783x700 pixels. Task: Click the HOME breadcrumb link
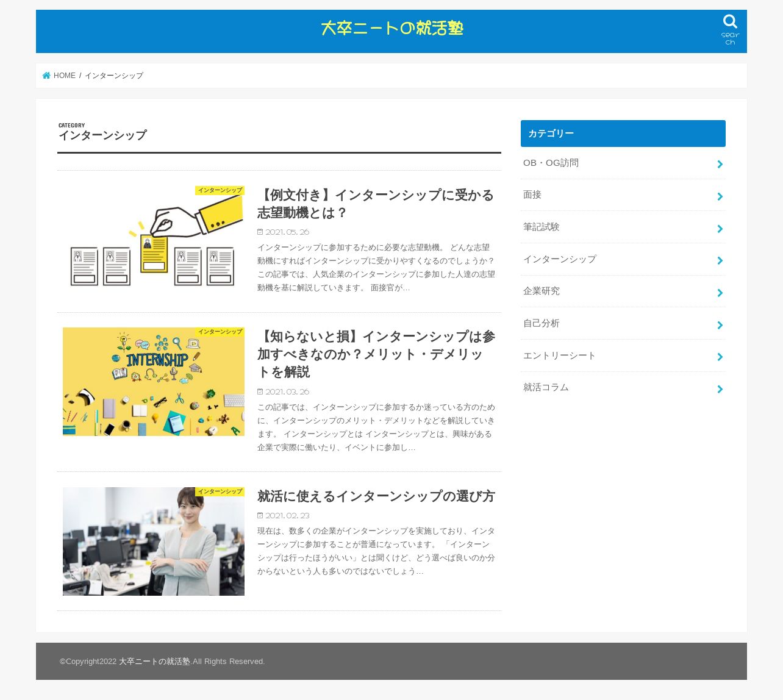tap(65, 76)
